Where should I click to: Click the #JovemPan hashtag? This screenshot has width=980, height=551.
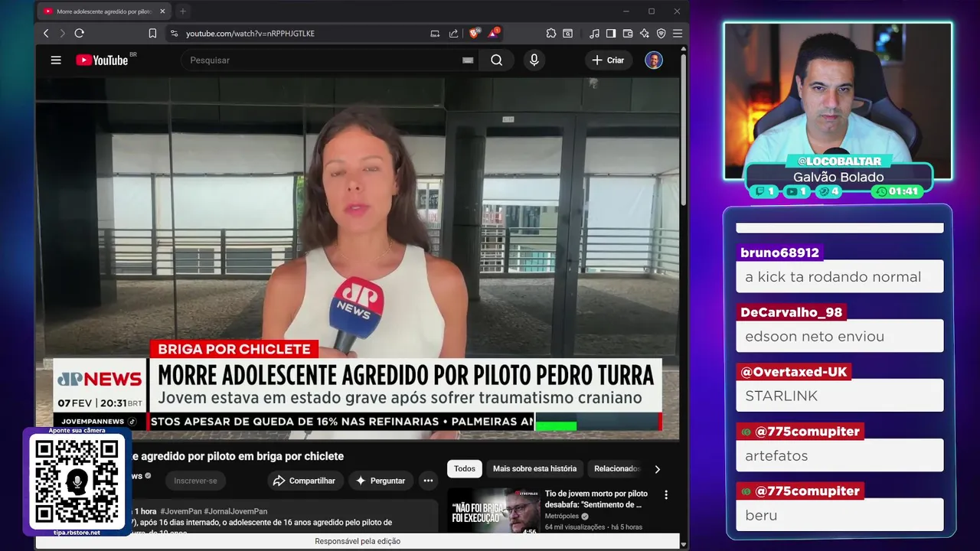(x=180, y=511)
